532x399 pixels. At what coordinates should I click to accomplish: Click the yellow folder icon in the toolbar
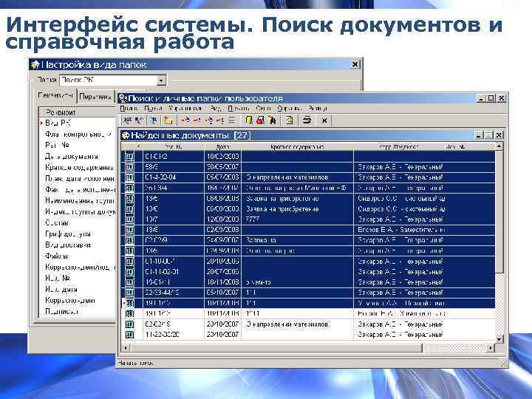click(168, 120)
